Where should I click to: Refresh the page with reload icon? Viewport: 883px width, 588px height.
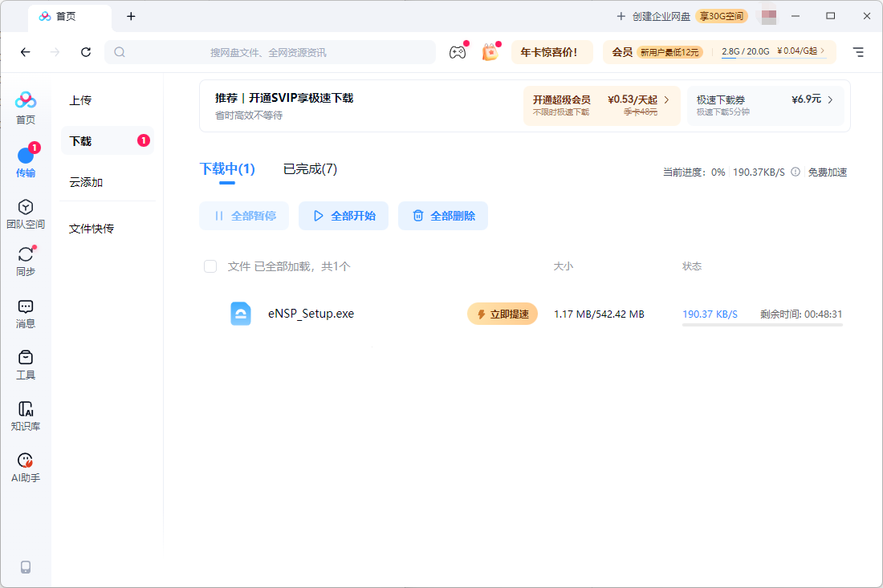86,52
